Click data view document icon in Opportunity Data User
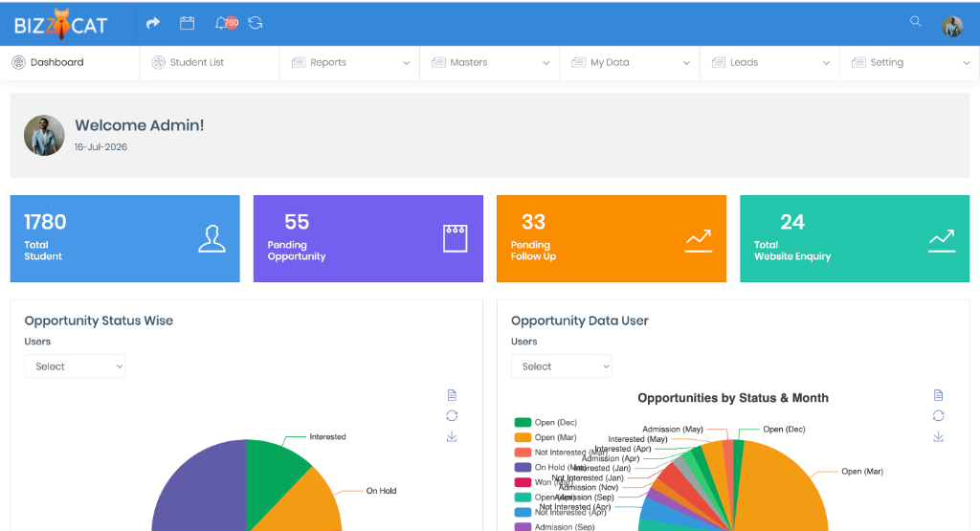Viewport: 980px width, 531px height. (x=938, y=395)
